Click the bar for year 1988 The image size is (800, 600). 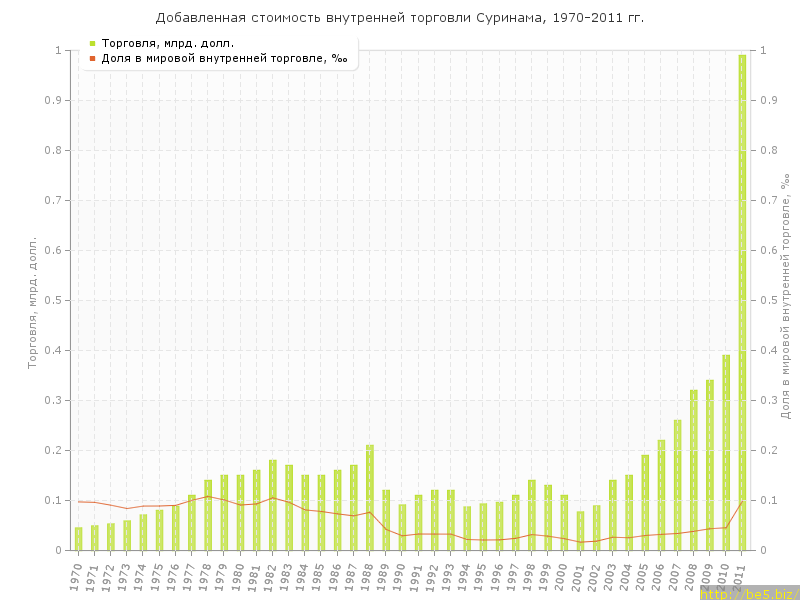[x=369, y=497]
